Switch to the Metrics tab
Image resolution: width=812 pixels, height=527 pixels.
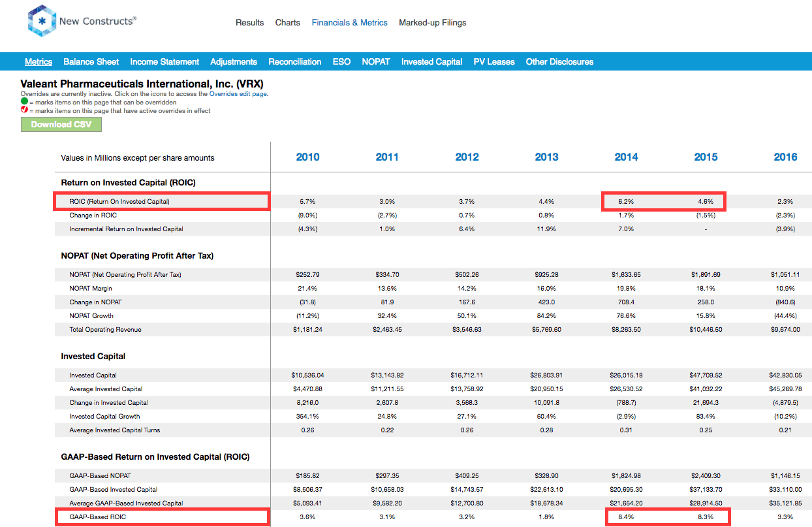[39, 61]
